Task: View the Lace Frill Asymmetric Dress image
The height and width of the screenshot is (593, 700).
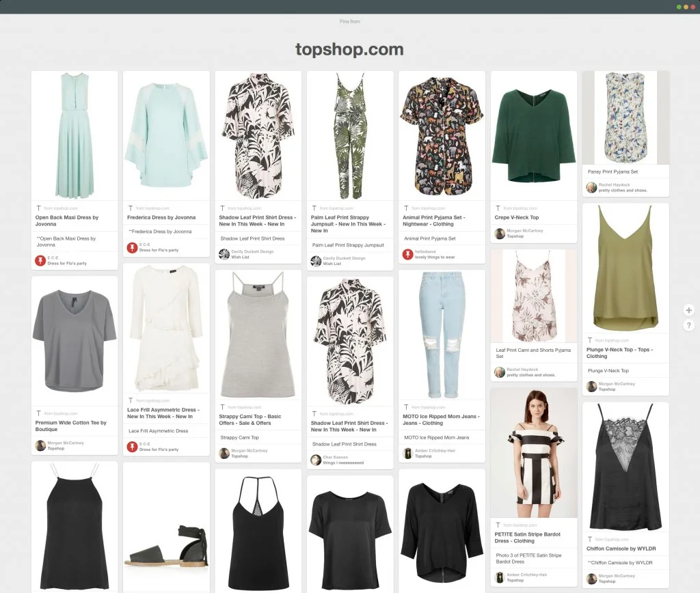Action: coord(166,328)
